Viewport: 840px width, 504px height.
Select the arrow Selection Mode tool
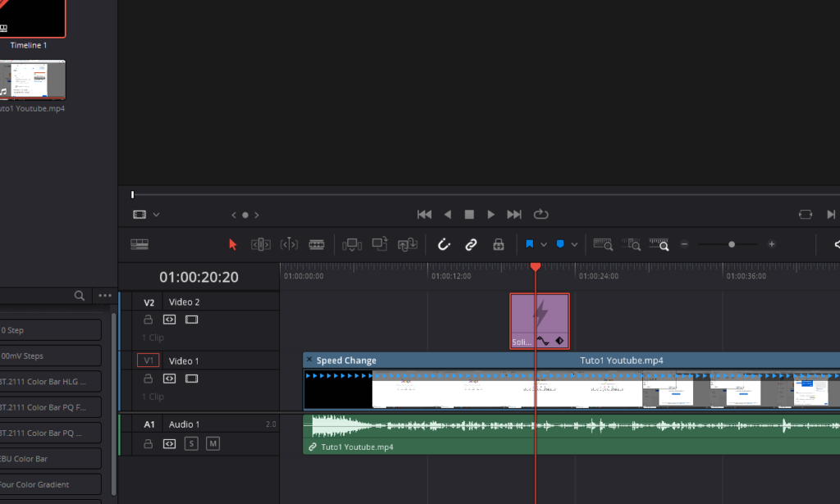(232, 244)
